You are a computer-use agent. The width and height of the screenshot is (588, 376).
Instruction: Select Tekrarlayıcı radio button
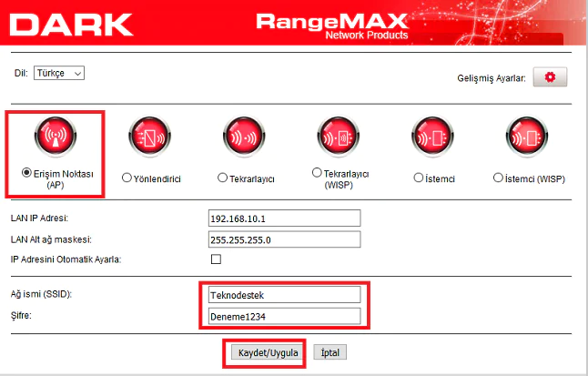point(222,178)
